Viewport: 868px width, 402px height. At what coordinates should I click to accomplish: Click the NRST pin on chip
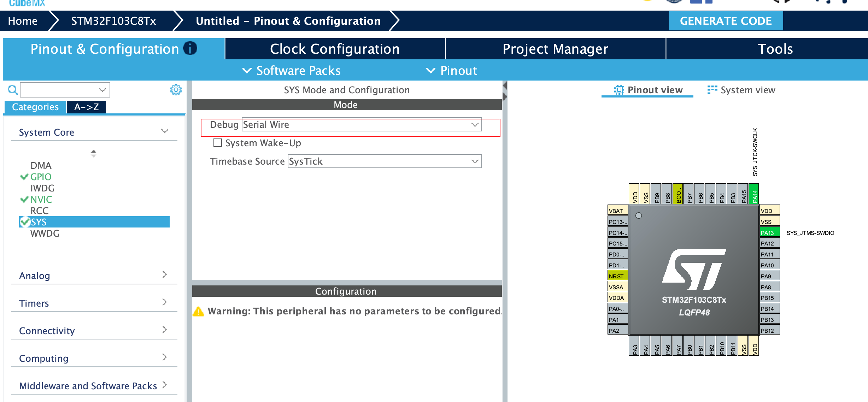point(618,276)
